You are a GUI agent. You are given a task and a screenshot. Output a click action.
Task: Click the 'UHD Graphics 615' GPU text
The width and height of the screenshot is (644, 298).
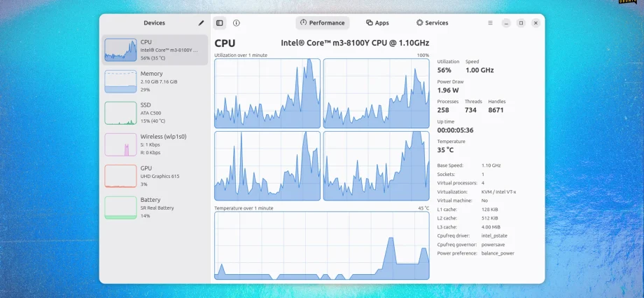point(160,176)
